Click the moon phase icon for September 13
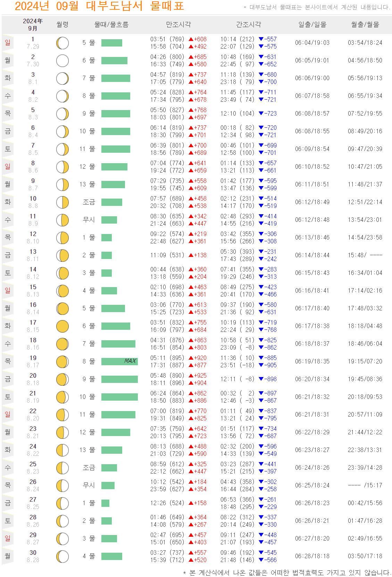392x577 pixels. (62, 256)
